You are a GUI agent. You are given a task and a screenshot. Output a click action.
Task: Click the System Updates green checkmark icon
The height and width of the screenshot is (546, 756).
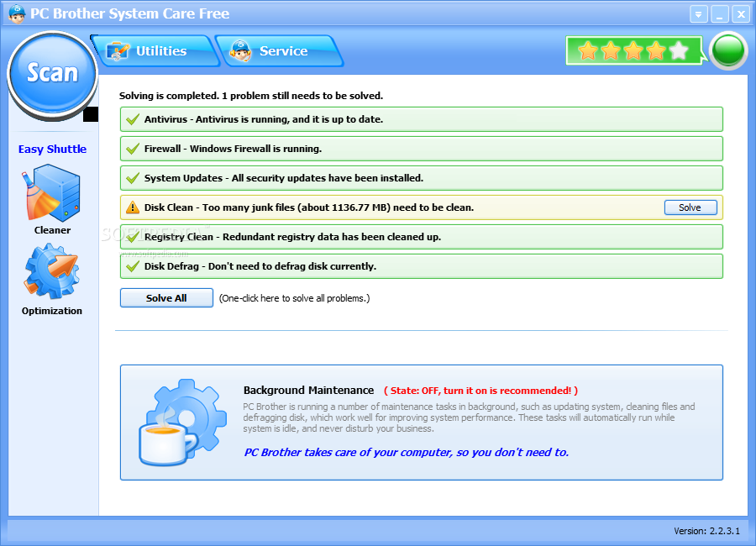132,178
